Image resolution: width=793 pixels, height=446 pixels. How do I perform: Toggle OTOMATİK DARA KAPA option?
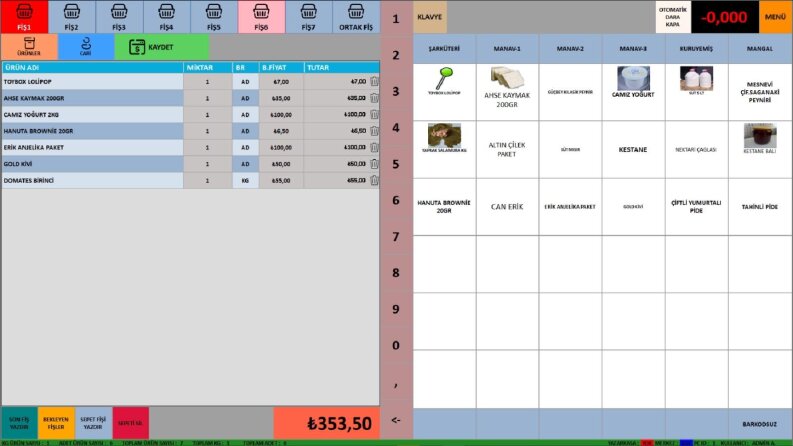coord(673,17)
